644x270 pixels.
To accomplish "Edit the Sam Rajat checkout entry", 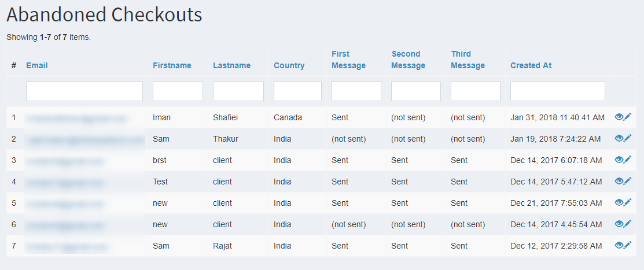I will click(x=628, y=246).
